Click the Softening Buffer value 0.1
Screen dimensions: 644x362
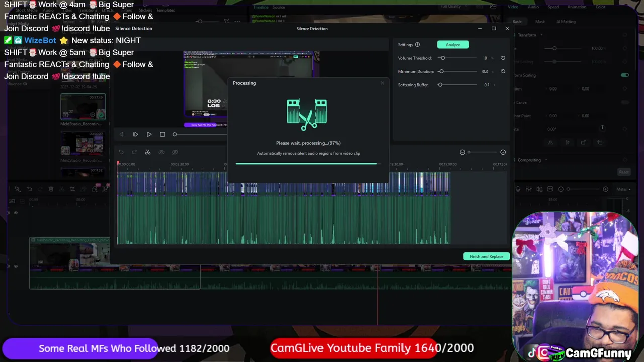[x=487, y=85]
